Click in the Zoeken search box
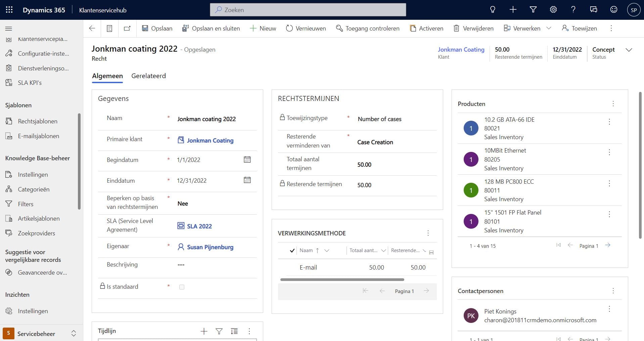644x341 pixels. click(308, 10)
